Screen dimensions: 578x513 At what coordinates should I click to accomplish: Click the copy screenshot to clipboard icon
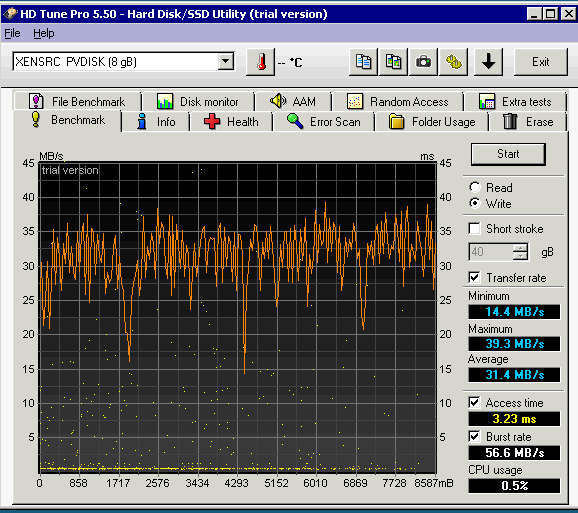393,62
